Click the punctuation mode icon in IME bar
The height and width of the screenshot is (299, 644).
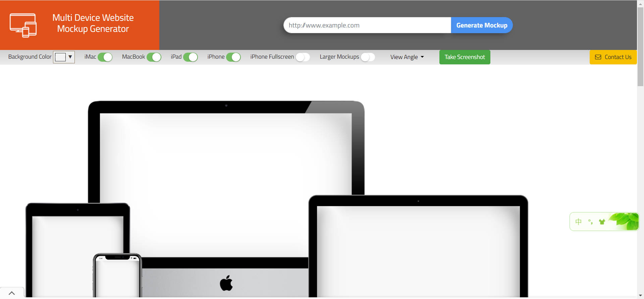click(590, 222)
